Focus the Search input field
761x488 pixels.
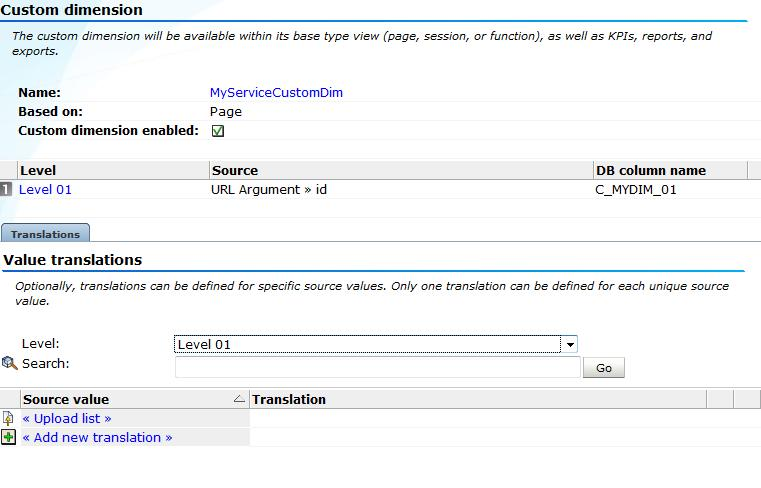(378, 367)
